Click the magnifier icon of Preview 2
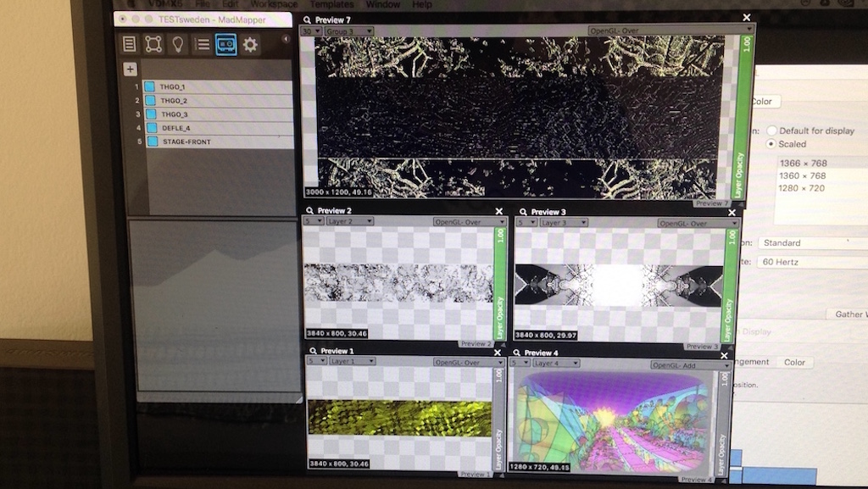The height and width of the screenshot is (489, 868). click(x=309, y=211)
